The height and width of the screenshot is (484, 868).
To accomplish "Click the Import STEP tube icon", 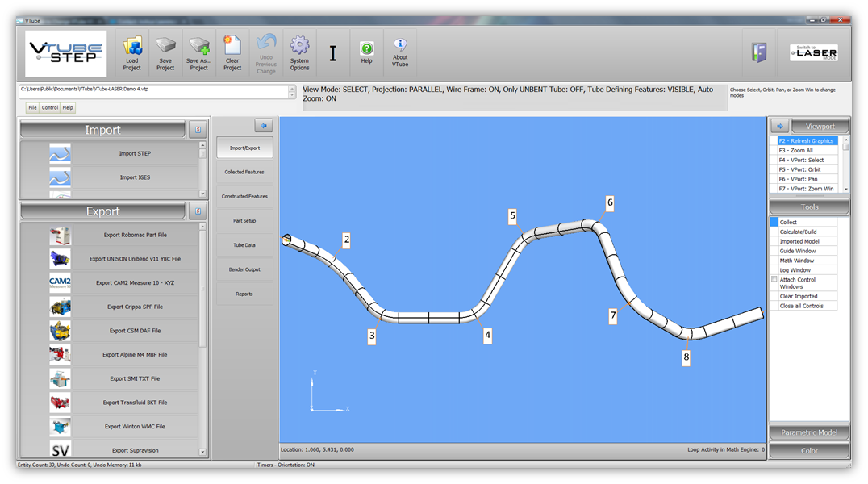I will [x=60, y=154].
